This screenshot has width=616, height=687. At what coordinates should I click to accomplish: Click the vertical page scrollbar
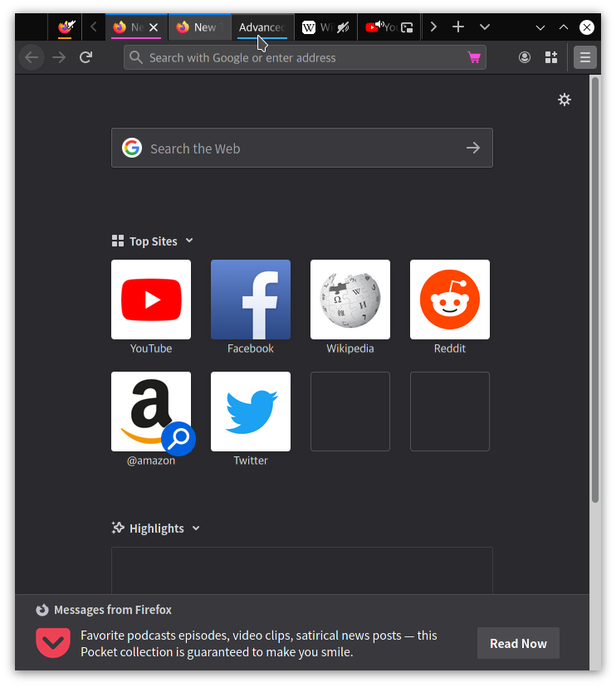click(595, 290)
